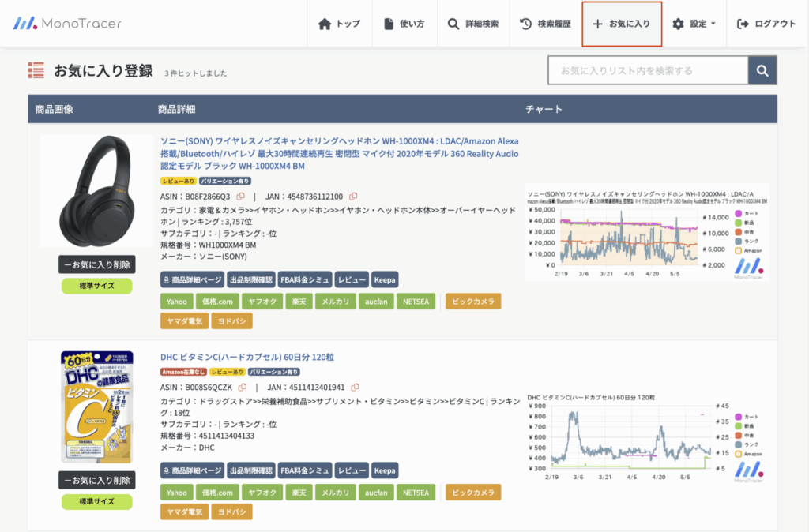Click ランク legend swatch in DHC chart
Screen dimensions: 809x532
coord(739,444)
